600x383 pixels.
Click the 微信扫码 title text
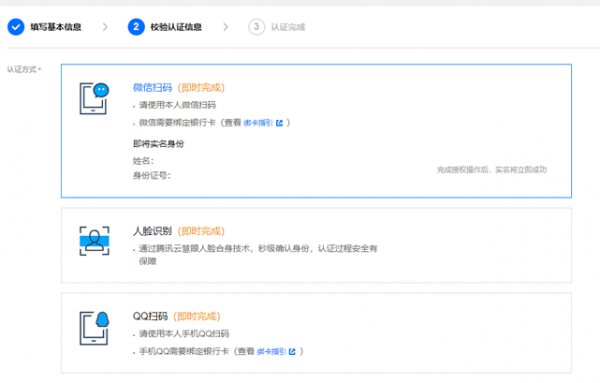click(x=152, y=88)
